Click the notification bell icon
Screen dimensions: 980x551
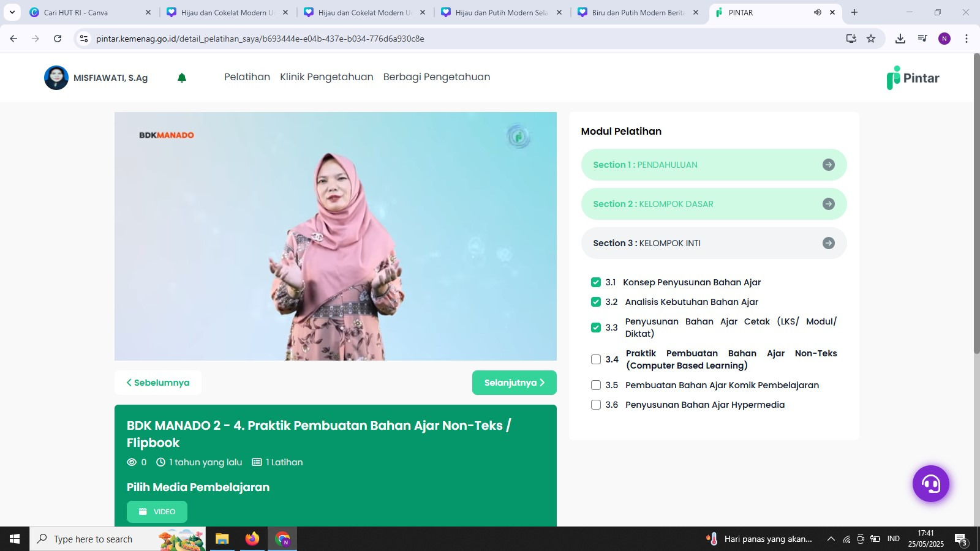coord(182,78)
